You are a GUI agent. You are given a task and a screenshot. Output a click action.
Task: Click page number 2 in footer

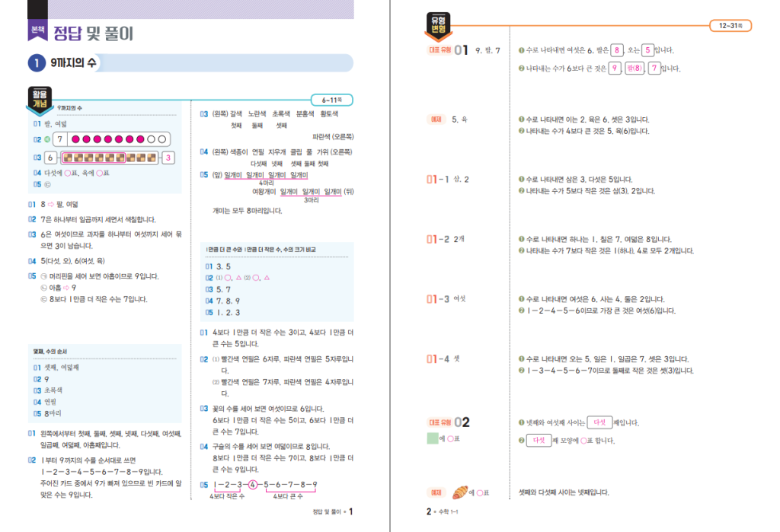tap(429, 512)
